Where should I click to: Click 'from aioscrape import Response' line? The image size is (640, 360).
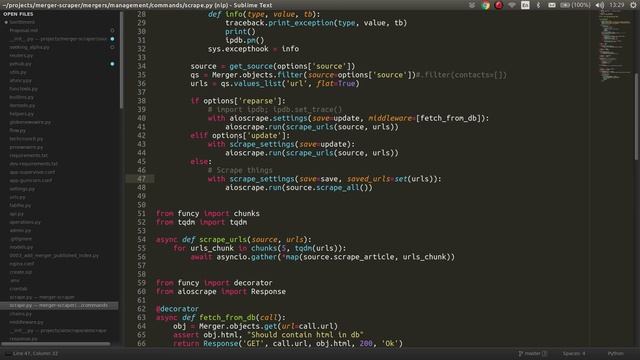pyautogui.click(x=221, y=292)
